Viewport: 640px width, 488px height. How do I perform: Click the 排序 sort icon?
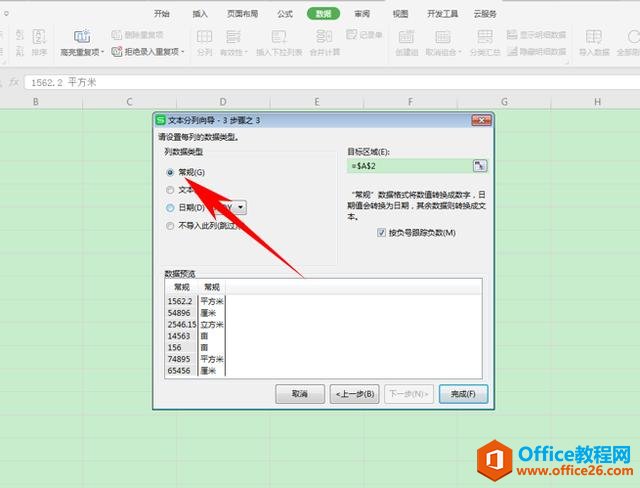pos(39,37)
